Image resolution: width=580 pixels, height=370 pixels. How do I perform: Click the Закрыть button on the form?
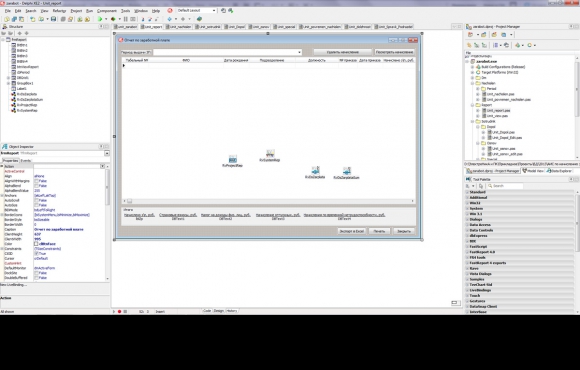coord(404,231)
